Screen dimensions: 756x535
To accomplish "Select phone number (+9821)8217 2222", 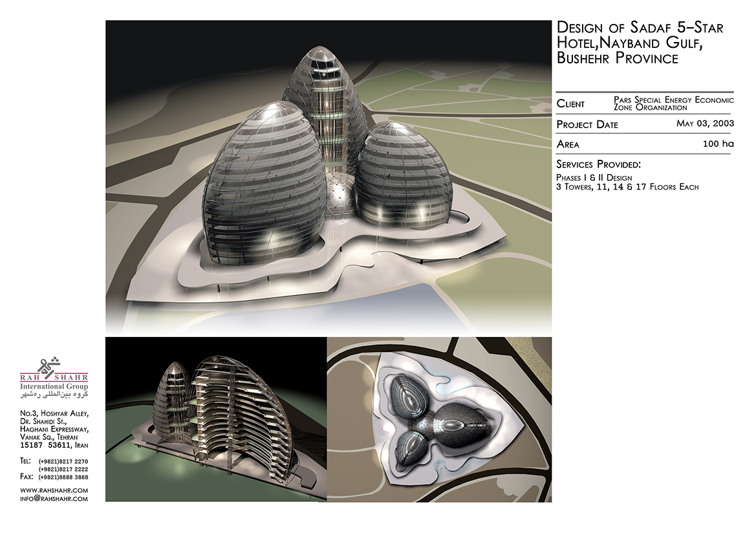I will pos(63,470).
